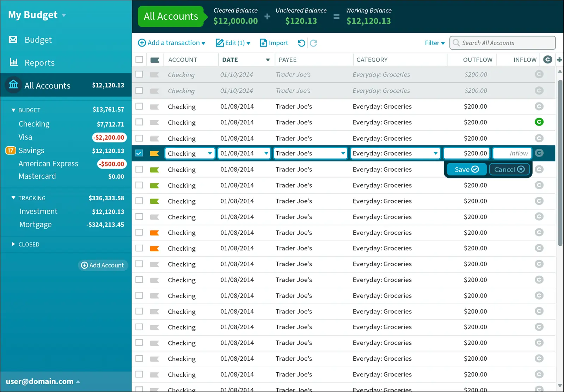
Task: Click the undo arrow icon
Action: 301,43
